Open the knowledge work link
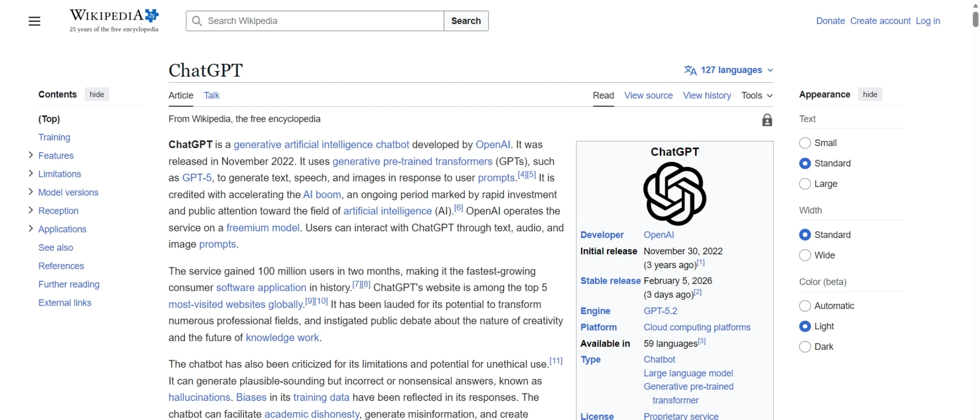980x420 pixels. click(282, 337)
